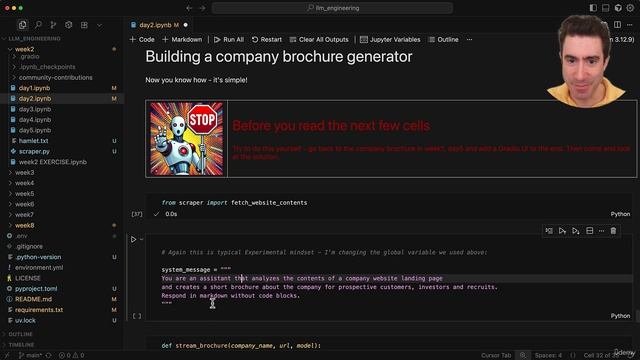Open notebook toolbar more actions ellipsis
Screen dimensions: 640x360
tap(469, 40)
